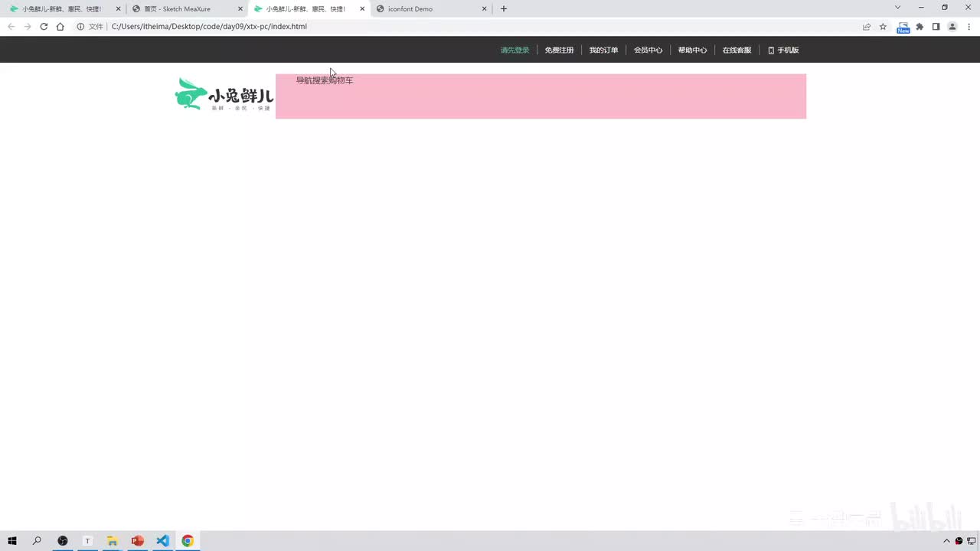Screen dimensions: 980x551
Task: Click the 请先登录 link
Action: (x=514, y=51)
